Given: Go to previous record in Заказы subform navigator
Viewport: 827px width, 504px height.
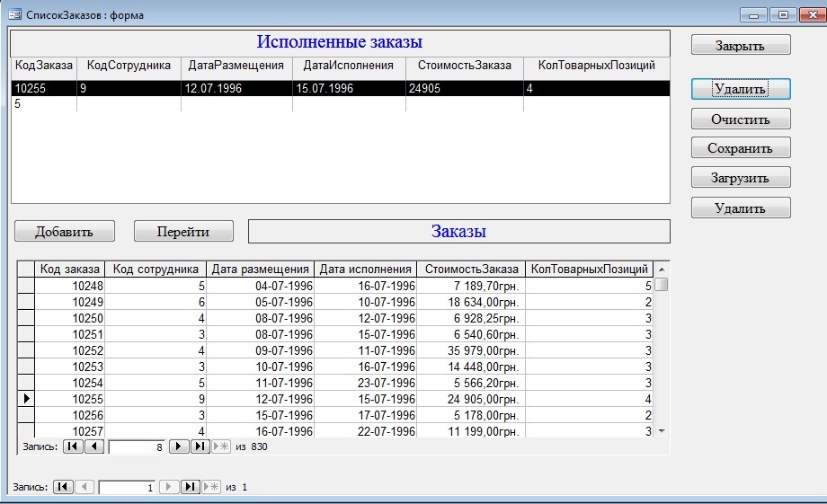Looking at the screenshot, I should (93, 447).
